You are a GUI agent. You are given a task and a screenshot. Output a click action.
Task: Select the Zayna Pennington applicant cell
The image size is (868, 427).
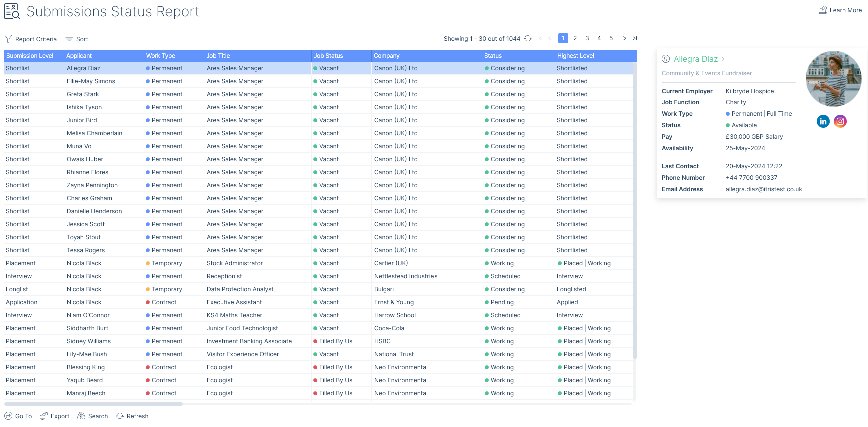point(104,185)
